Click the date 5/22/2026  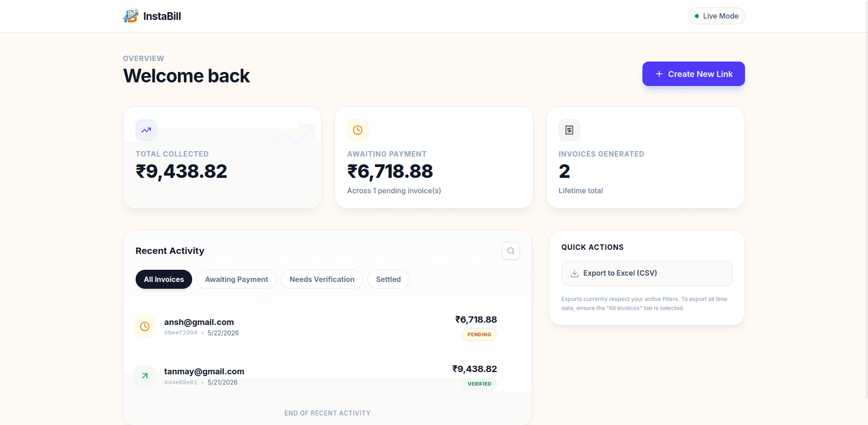(x=223, y=333)
